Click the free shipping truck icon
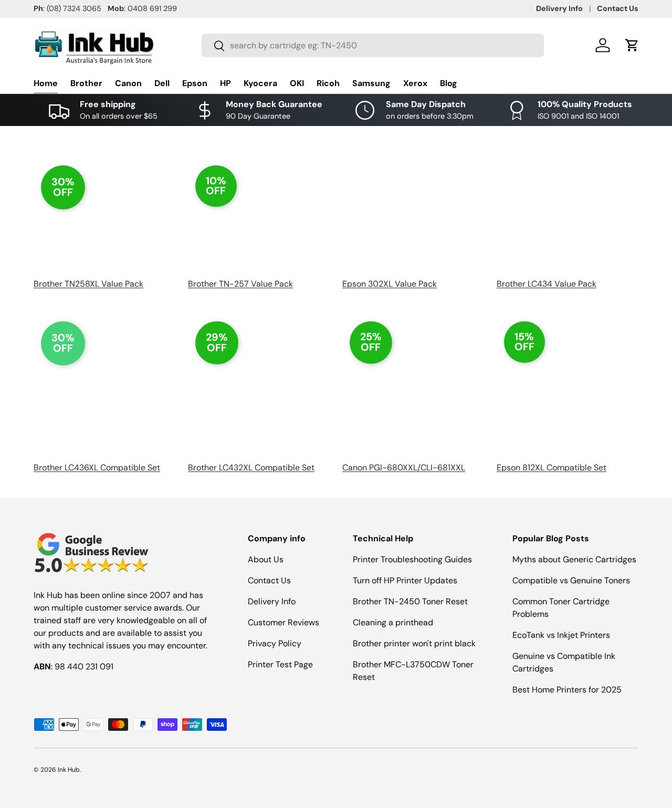Viewport: 672px width, 808px height. click(x=59, y=111)
